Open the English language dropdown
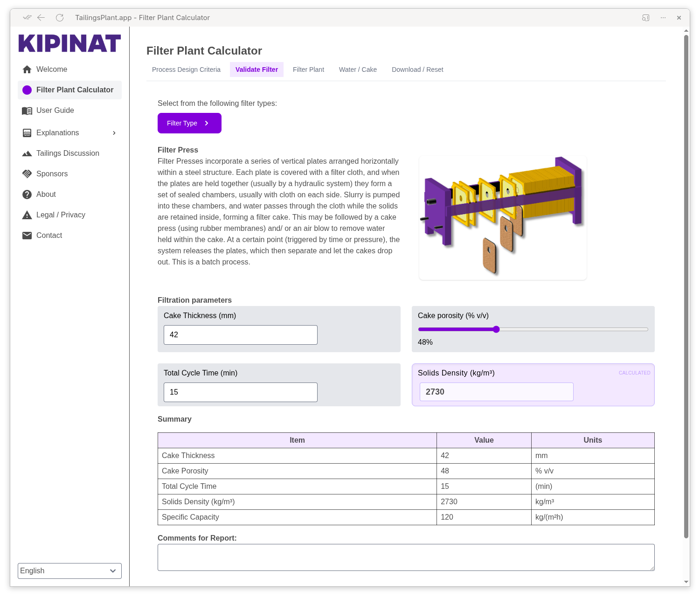Viewport: 700px width, 598px height. click(x=69, y=571)
